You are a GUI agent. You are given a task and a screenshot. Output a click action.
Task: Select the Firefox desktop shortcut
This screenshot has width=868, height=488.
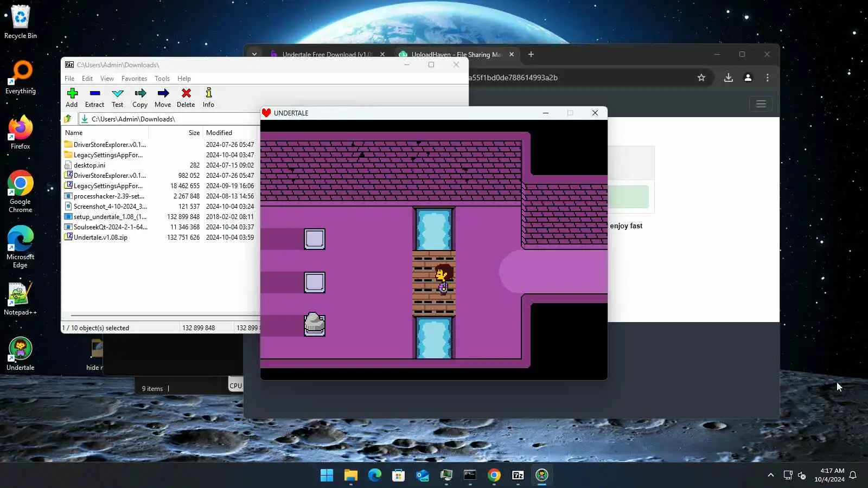coord(21,133)
